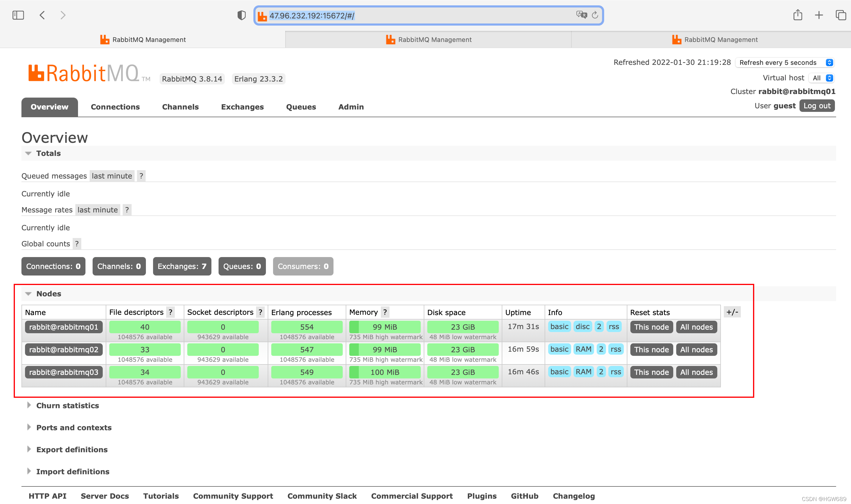Reset stats This node for rabbitmq01

click(x=651, y=327)
